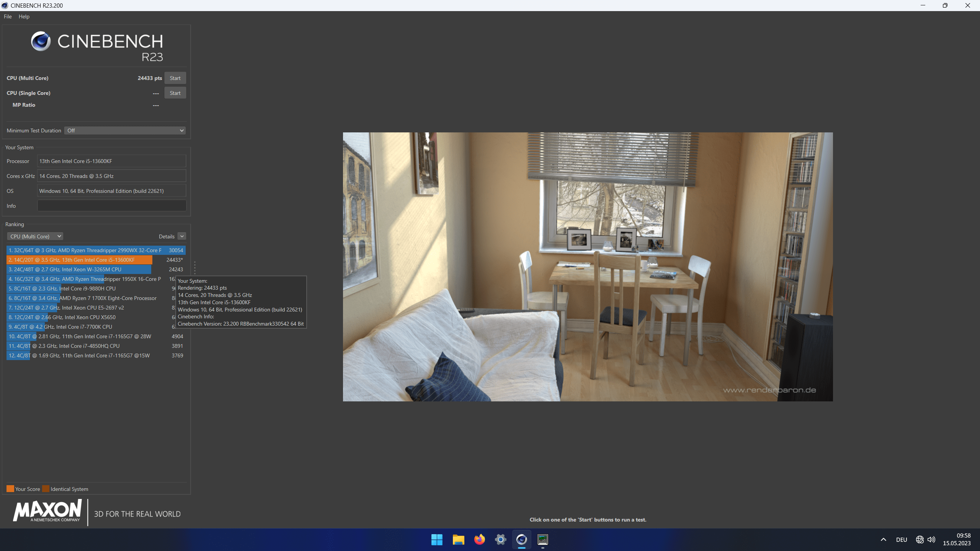
Task: Click the volume speaker tray icon
Action: [x=931, y=540]
